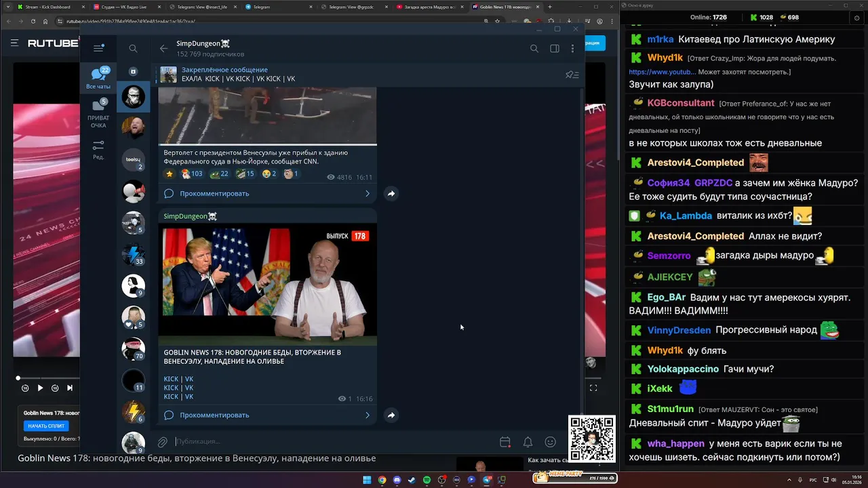Open Rutube hamburger menu
868x488 pixels.
pyautogui.click(x=14, y=43)
